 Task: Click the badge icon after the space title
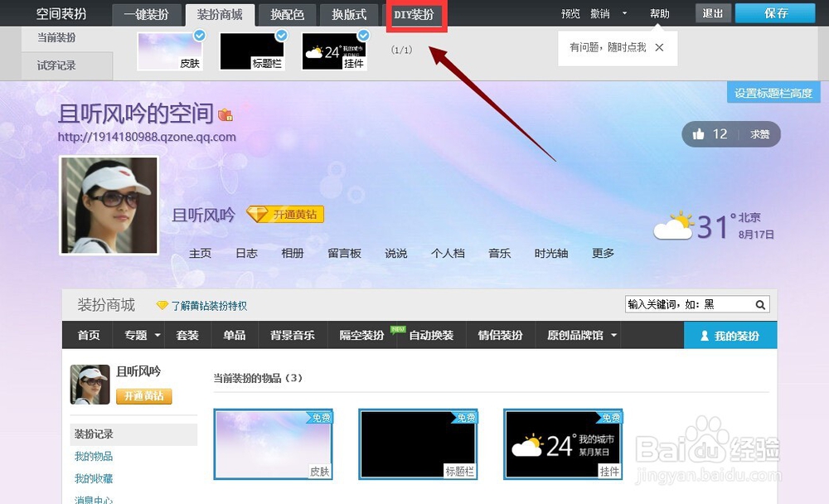coord(225,114)
